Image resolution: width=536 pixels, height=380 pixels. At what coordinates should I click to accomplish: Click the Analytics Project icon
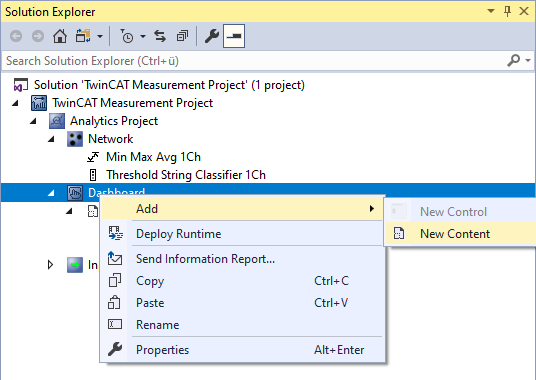pyautogui.click(x=57, y=121)
